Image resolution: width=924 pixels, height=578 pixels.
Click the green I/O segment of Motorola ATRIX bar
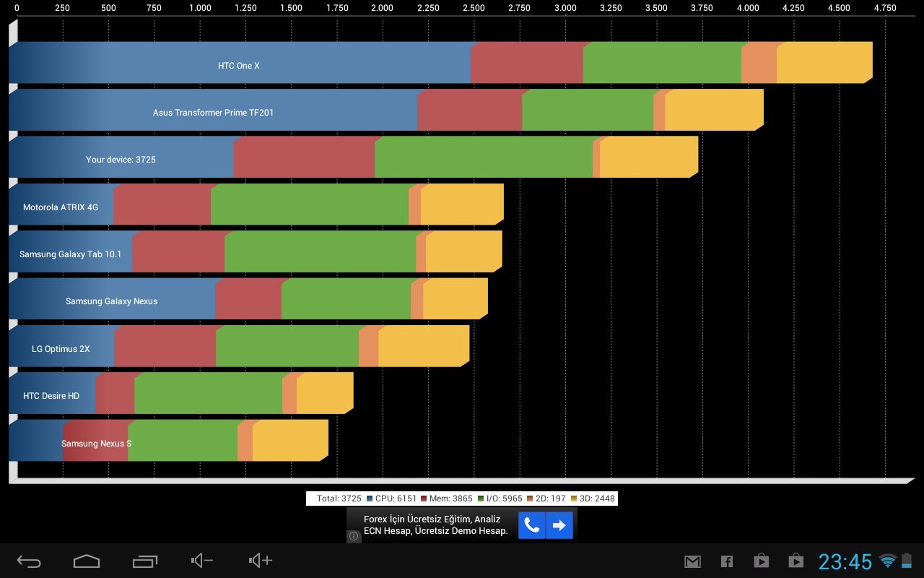310,204
